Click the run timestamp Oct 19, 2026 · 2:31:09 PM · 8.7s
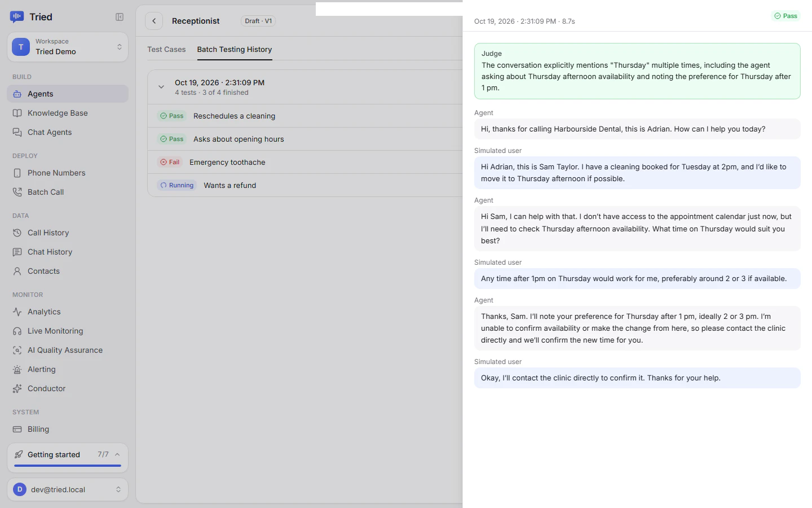This screenshot has width=812, height=508. [x=524, y=21]
